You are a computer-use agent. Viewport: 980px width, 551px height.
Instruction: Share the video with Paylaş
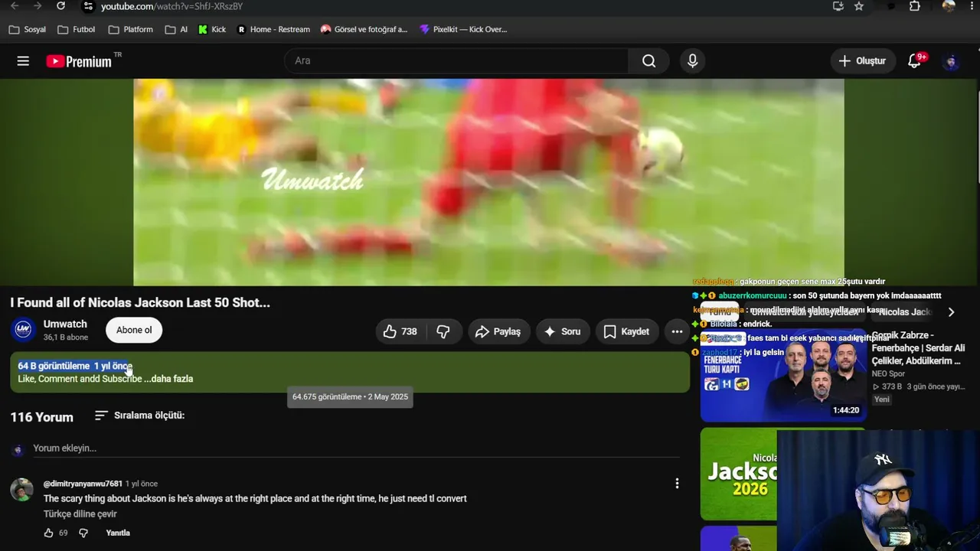coord(498,331)
